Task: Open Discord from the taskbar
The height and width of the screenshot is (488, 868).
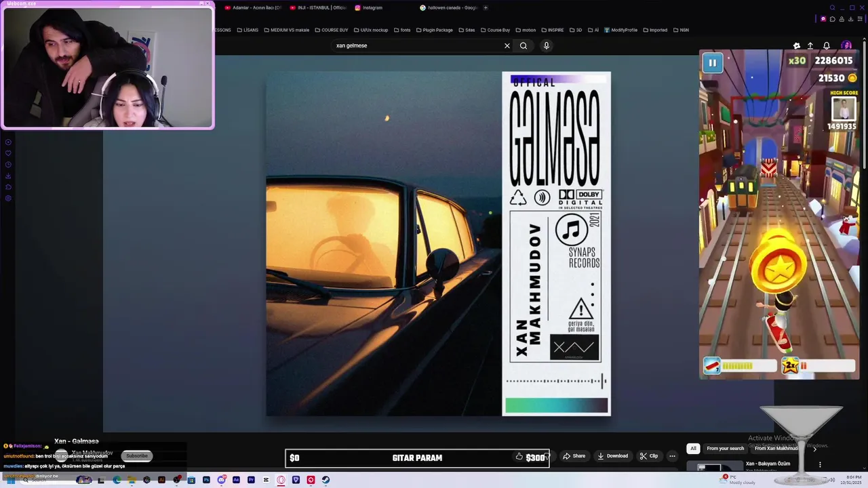Action: point(221,480)
